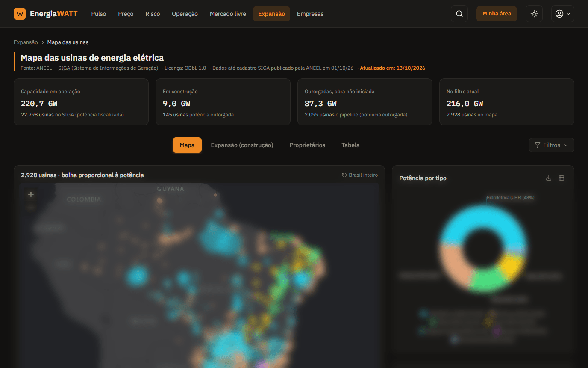Open Mercado livre in the navbar

[228, 14]
